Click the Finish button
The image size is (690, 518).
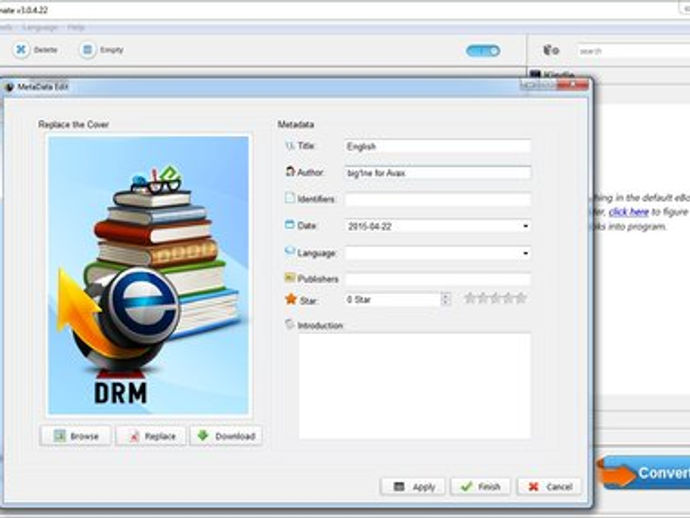pyautogui.click(x=480, y=487)
